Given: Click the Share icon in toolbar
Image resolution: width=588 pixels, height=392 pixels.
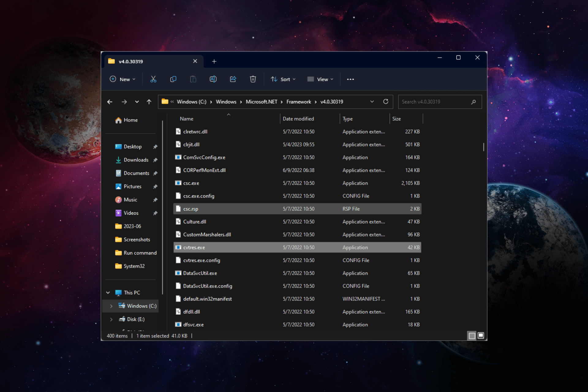Looking at the screenshot, I should [233, 79].
